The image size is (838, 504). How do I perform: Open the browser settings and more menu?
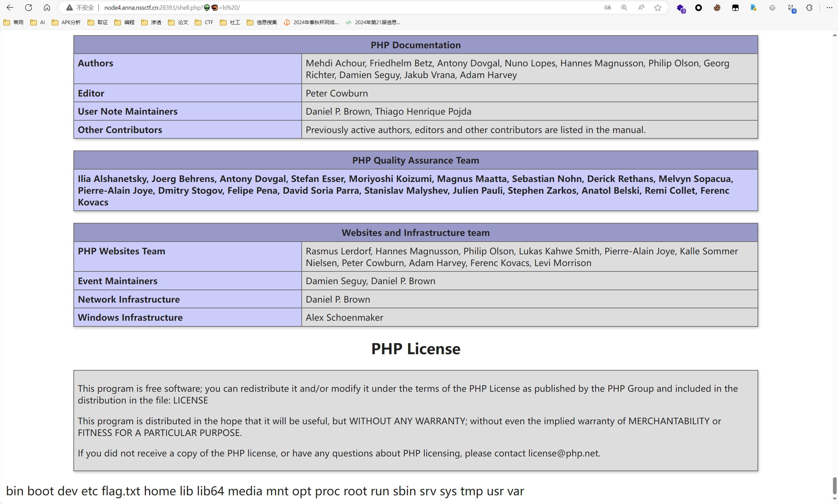pyautogui.click(x=829, y=7)
